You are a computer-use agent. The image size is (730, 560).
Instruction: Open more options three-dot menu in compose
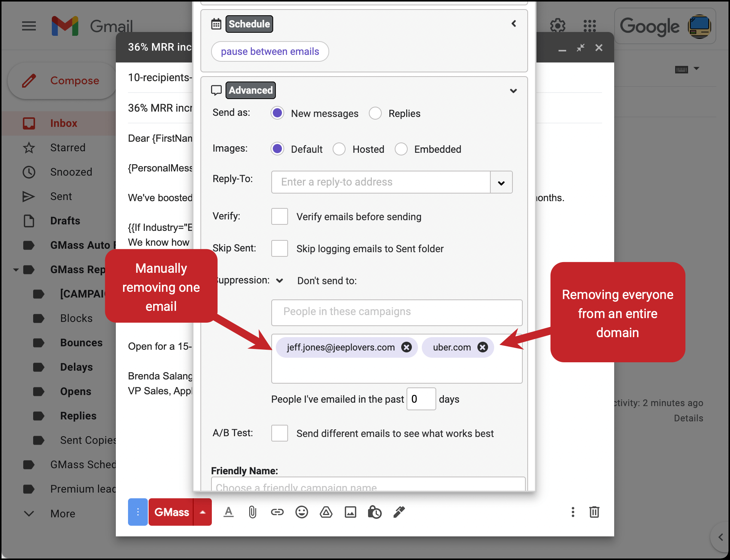(x=573, y=512)
